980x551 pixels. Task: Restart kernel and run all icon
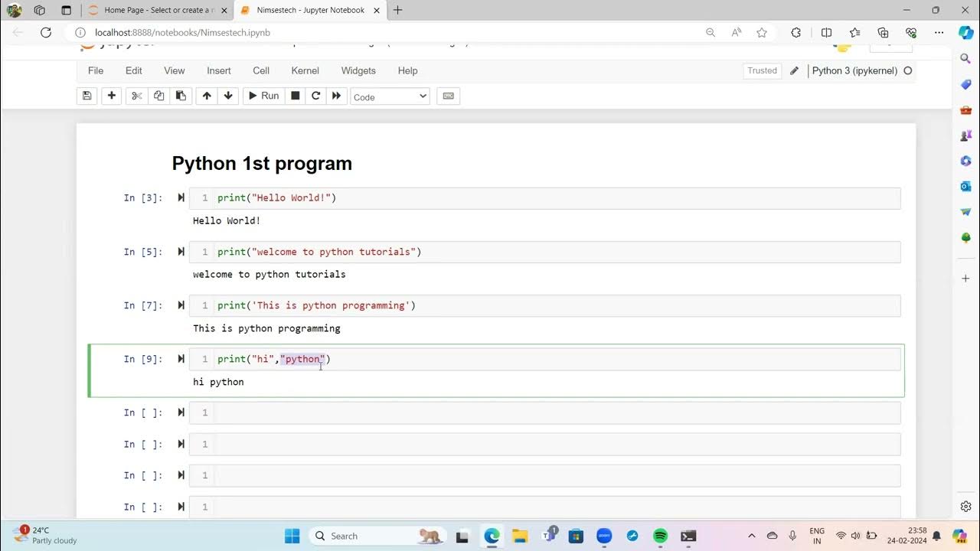pos(336,96)
